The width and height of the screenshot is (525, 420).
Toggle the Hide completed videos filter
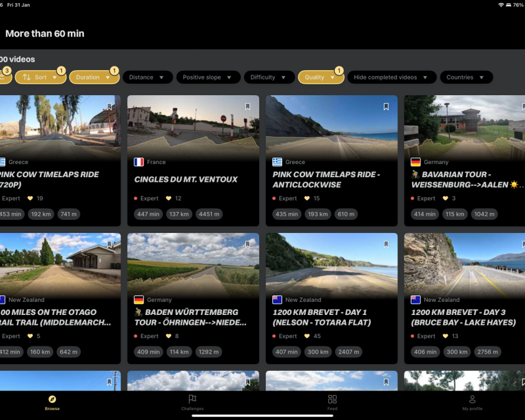(392, 77)
